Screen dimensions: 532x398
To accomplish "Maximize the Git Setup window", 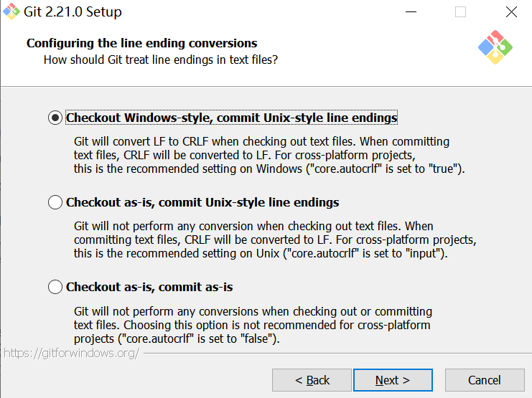I will click(460, 12).
